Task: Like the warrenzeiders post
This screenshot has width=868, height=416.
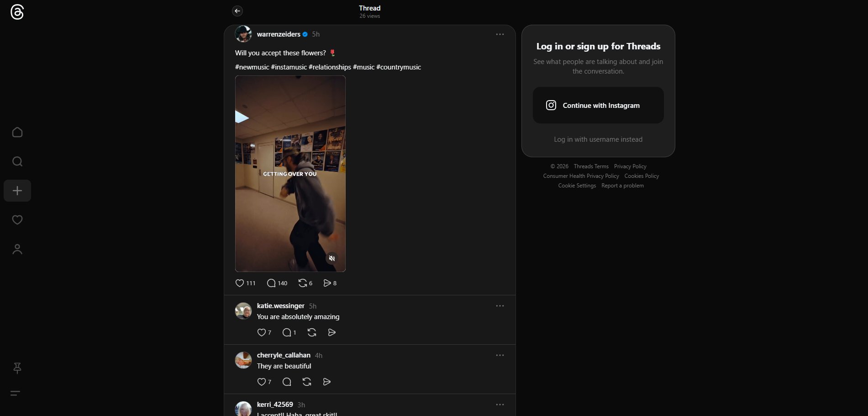Action: 240,283
